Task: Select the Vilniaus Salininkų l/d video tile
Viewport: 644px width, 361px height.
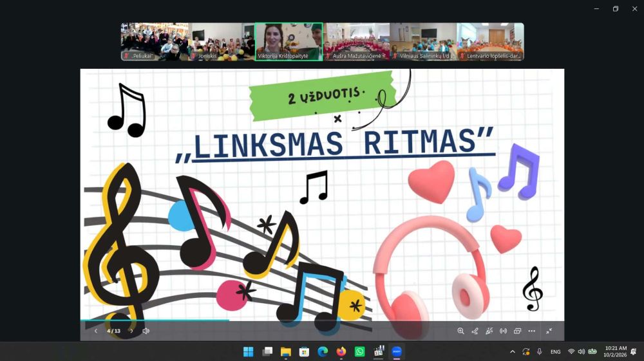Action: (424, 41)
